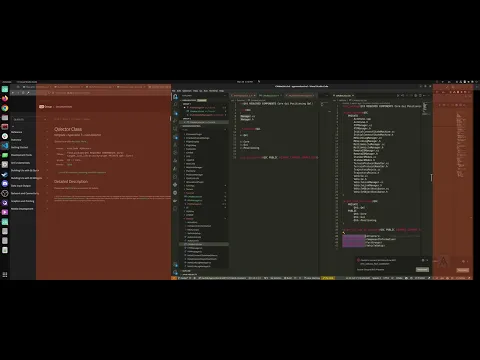
Task: Click the minimap in the right editor
Action: click(425, 108)
